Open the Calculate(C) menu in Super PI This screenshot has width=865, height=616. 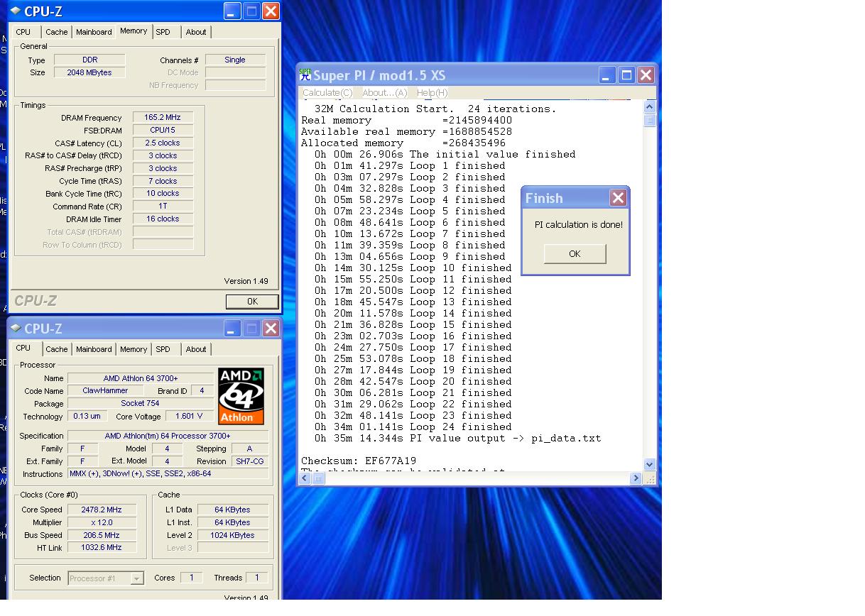pyautogui.click(x=327, y=93)
